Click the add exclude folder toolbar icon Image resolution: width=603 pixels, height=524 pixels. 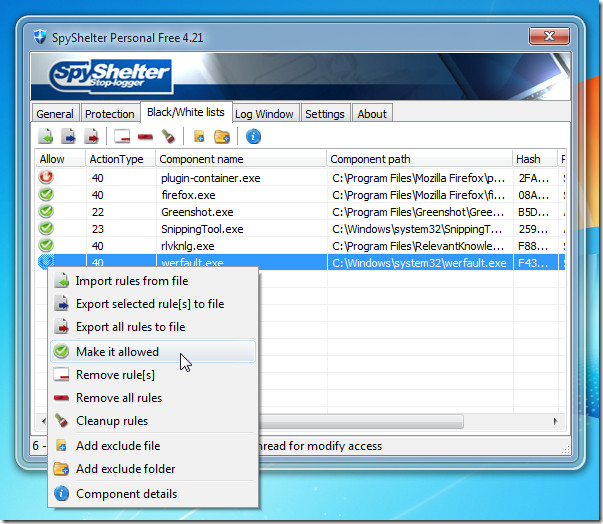(x=222, y=136)
